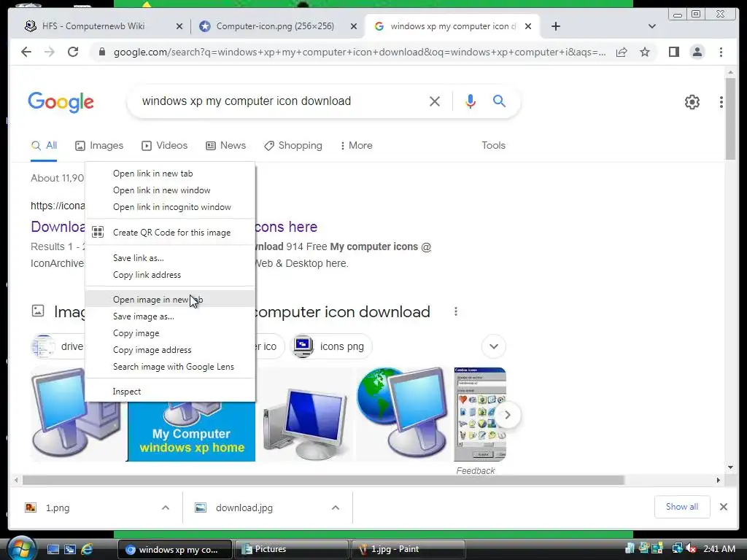Submit search with magnifier icon
This screenshot has width=747, height=560.
click(499, 101)
